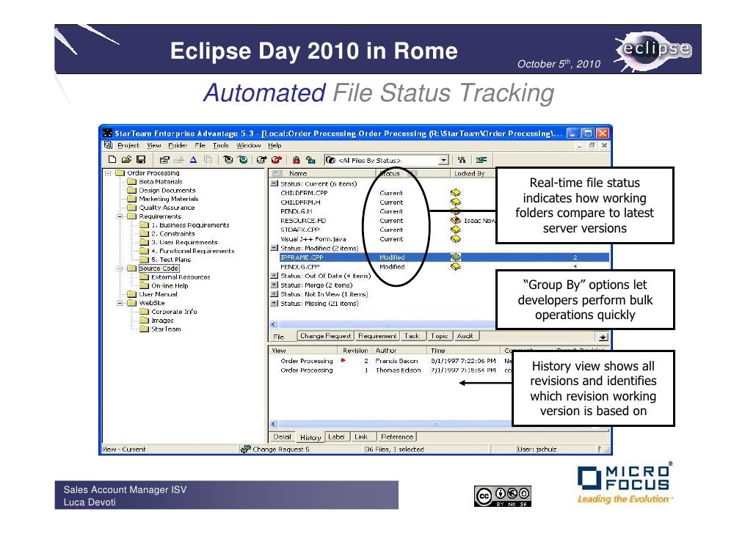
Task: Click the application document icon left of the Project menu
Action: tap(109, 145)
